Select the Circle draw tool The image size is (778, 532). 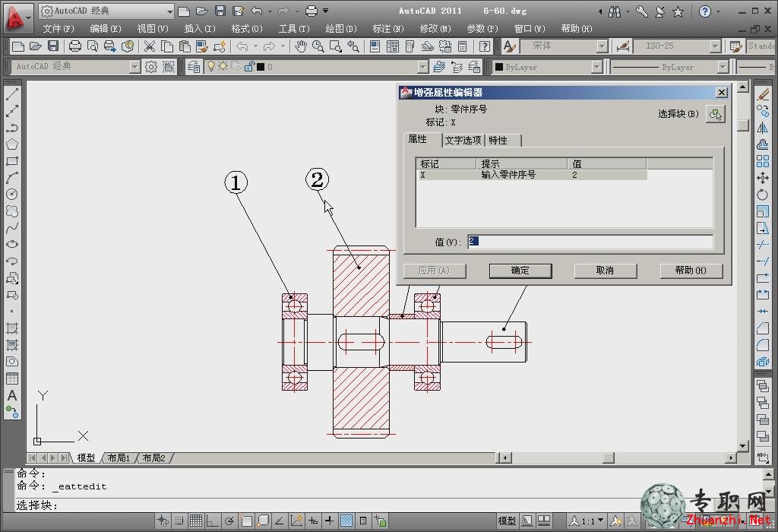pos(12,194)
